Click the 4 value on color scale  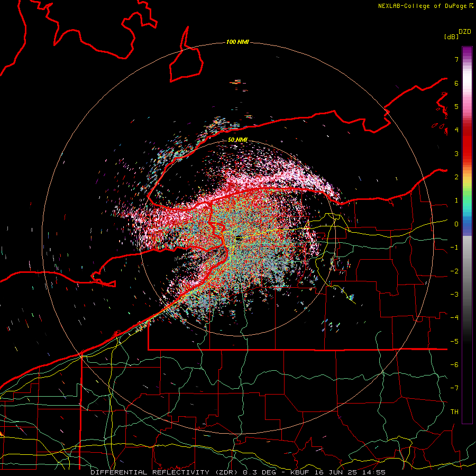coord(456,130)
